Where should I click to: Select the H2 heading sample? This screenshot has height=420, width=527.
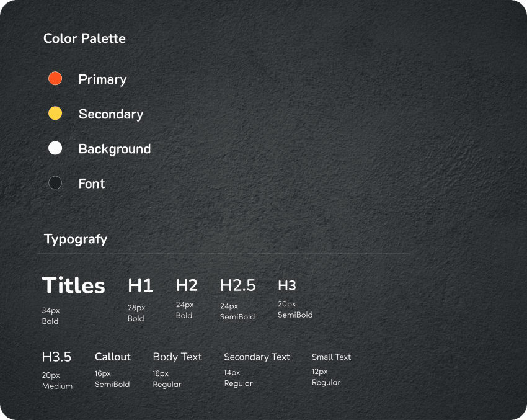(x=187, y=285)
